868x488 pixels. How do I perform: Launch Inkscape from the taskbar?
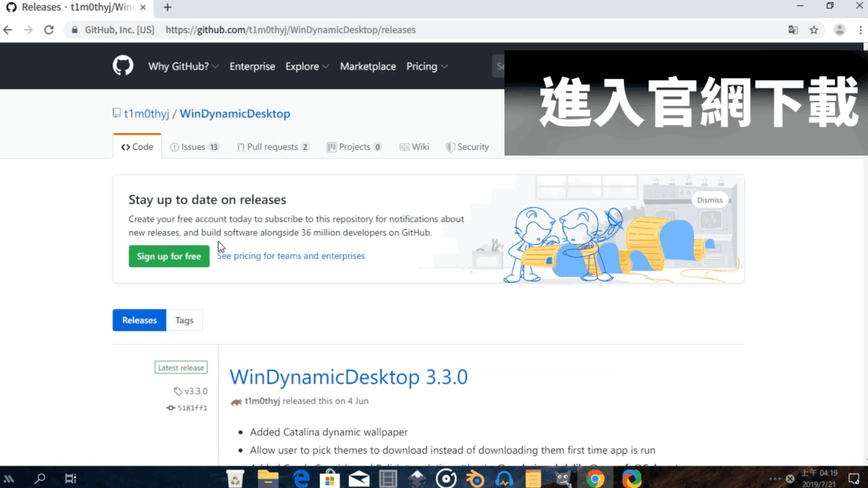(417, 478)
